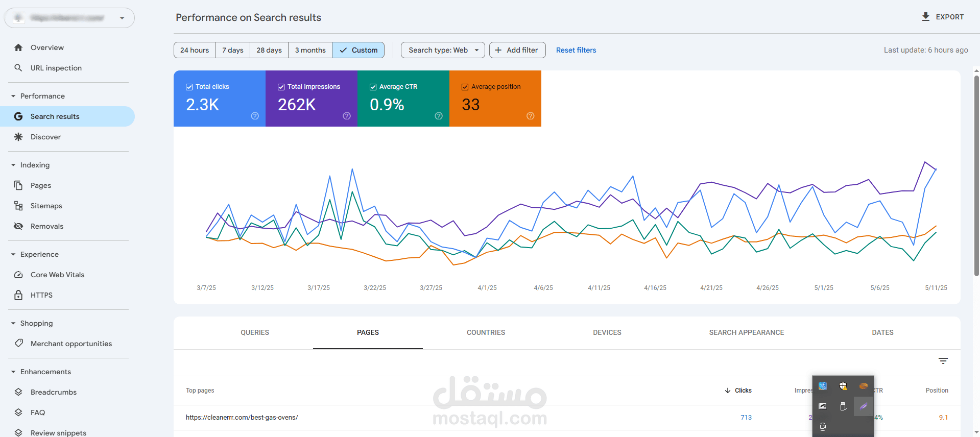Open the Search type: Web dropdown
Screen dimensions: 980x437
443,50
